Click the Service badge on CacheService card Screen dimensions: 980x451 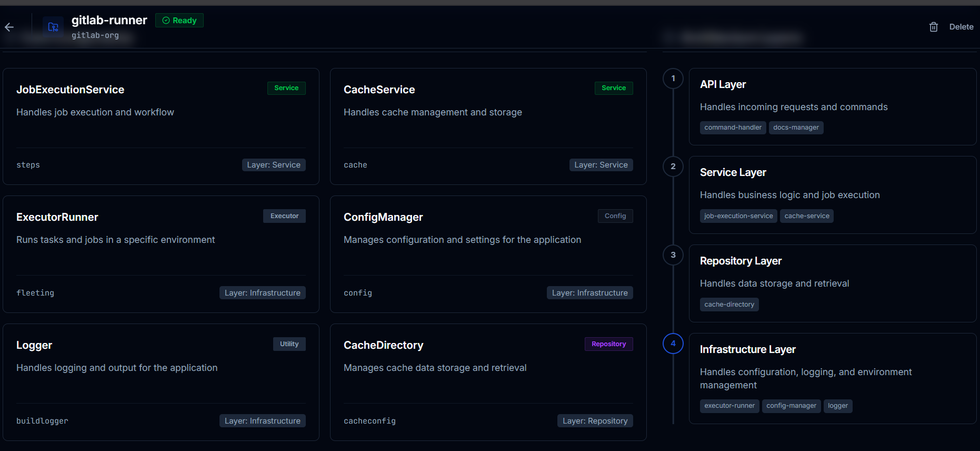pos(614,88)
